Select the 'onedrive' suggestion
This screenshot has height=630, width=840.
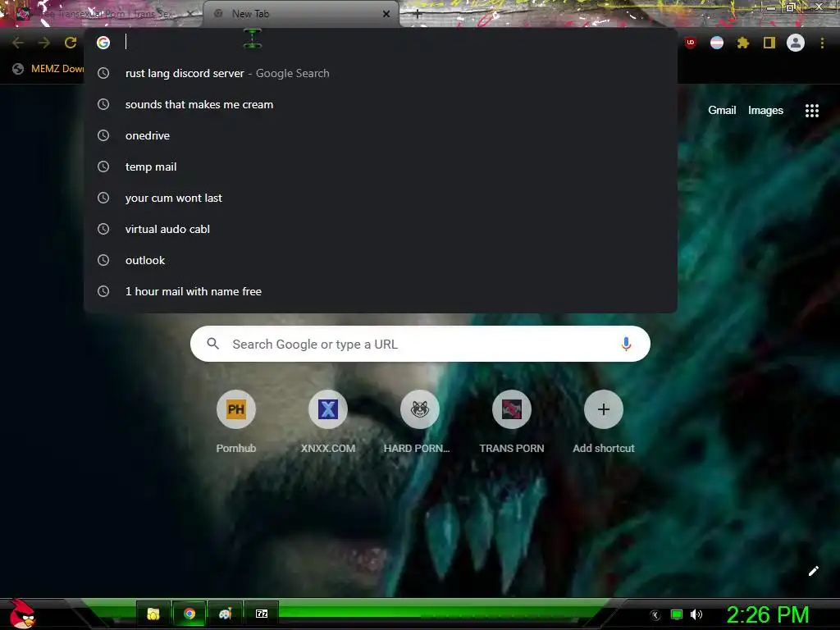(381, 135)
